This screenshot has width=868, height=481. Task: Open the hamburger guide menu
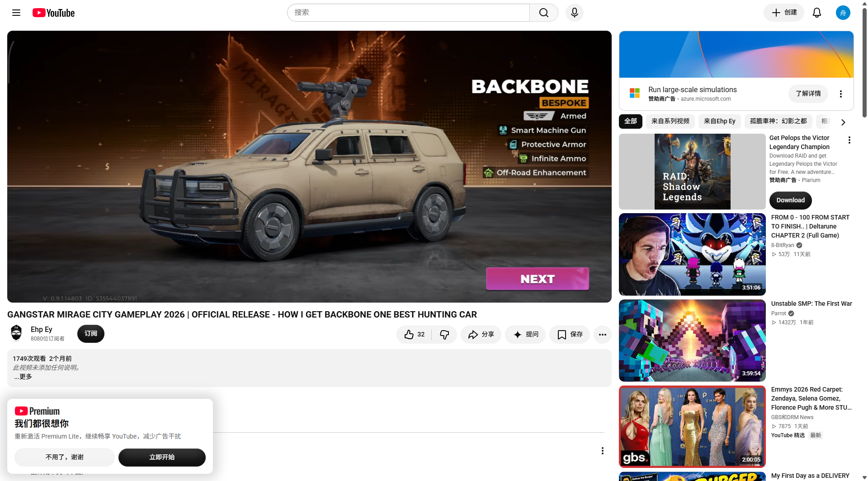coord(16,13)
